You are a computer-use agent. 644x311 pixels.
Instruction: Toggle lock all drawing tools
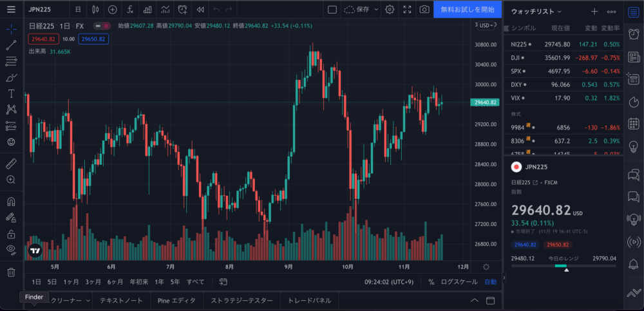click(12, 234)
